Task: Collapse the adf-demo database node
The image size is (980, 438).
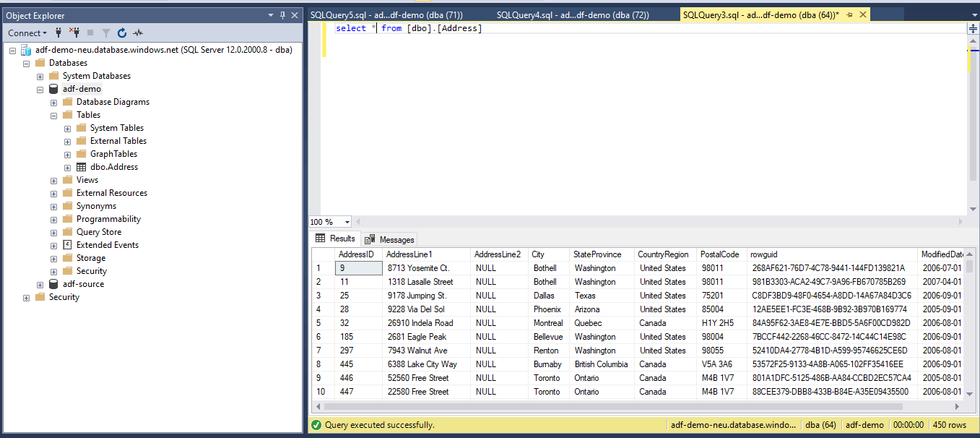Action: 40,89
